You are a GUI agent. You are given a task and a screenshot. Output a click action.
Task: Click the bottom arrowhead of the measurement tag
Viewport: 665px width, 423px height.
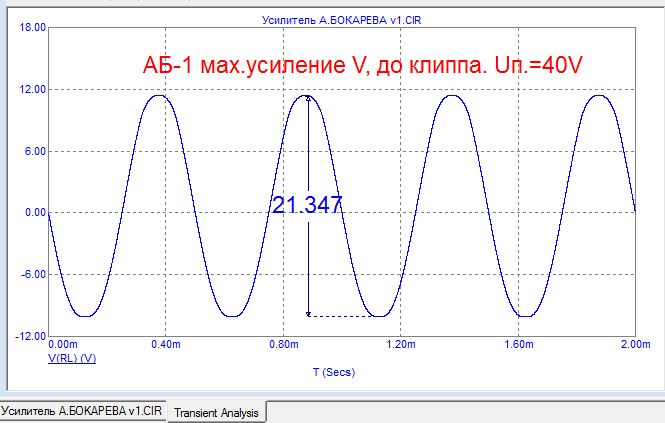(308, 313)
